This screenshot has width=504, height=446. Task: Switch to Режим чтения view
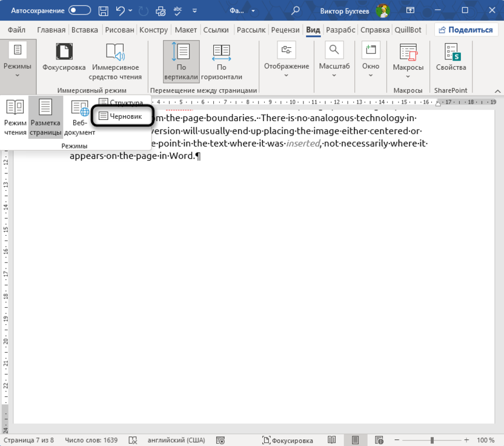click(x=15, y=118)
